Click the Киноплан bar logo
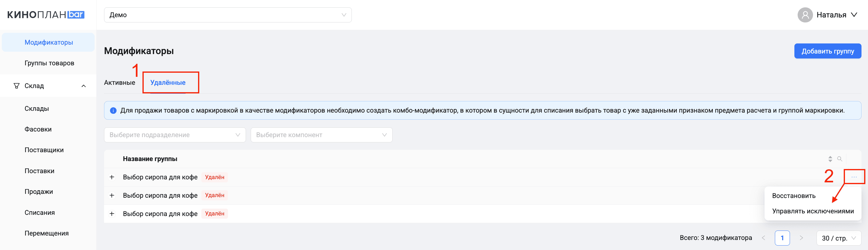868x250 pixels. 46,15
